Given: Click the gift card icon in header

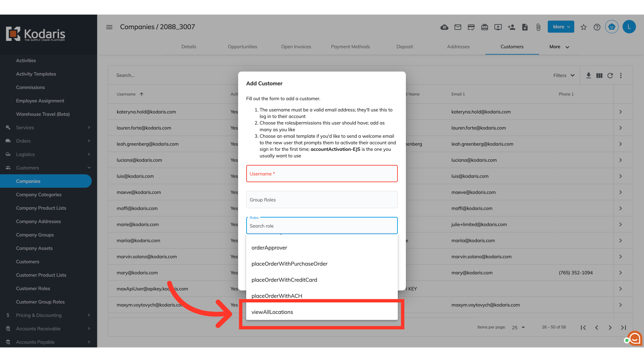Looking at the screenshot, I should click(484, 27).
